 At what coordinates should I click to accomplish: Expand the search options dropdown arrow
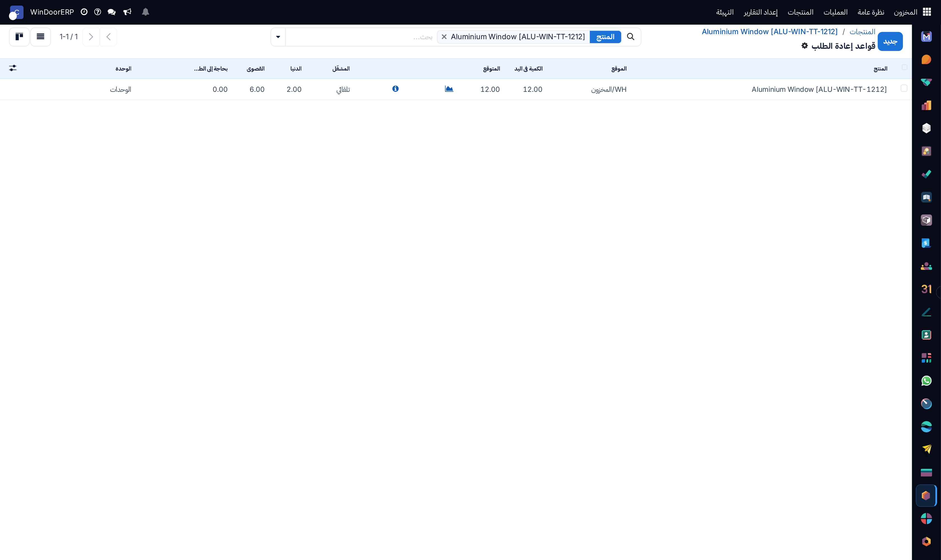pyautogui.click(x=278, y=37)
